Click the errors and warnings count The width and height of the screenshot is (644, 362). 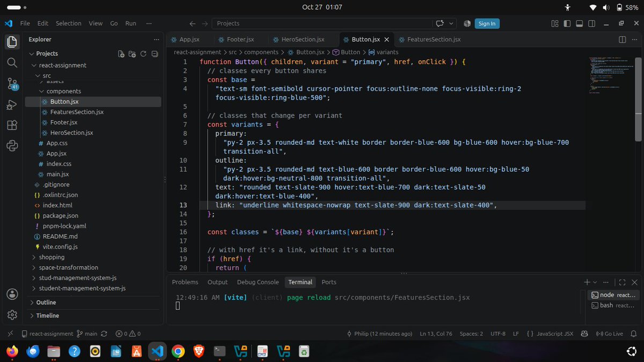[128, 334]
